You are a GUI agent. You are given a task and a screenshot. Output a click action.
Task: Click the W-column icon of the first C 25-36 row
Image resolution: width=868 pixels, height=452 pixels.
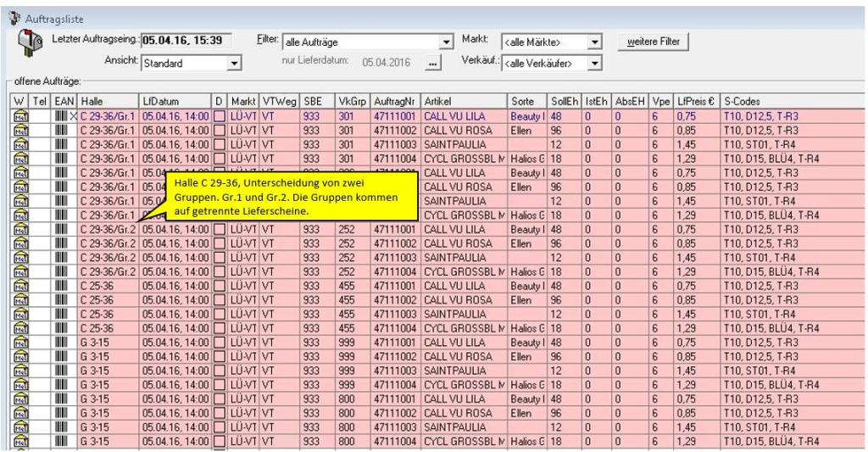[x=20, y=287]
